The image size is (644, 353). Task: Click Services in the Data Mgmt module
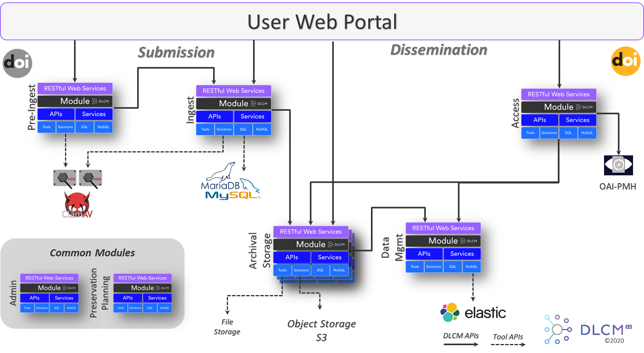pos(462,254)
